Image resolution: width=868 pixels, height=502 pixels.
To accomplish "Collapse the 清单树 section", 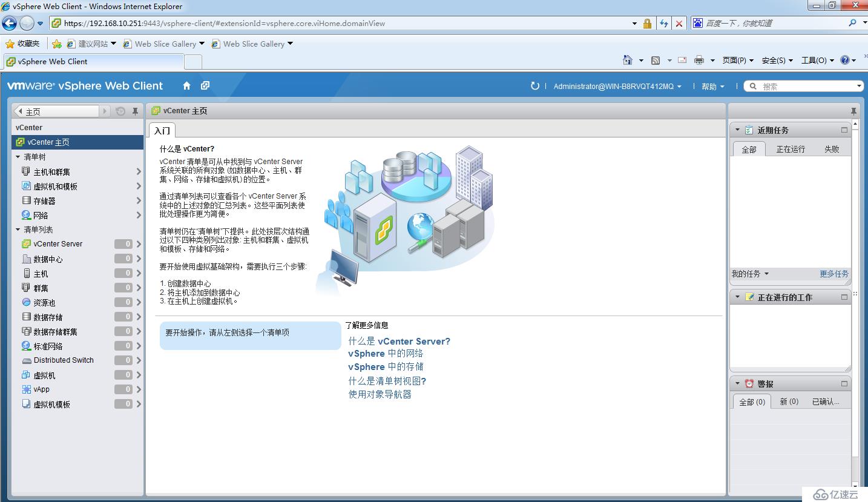I will [x=18, y=157].
